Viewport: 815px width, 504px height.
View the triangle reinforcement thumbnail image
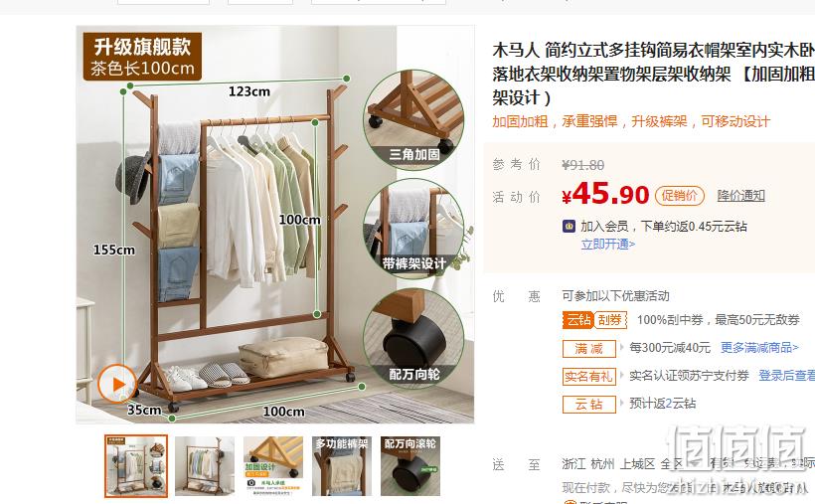273,466
